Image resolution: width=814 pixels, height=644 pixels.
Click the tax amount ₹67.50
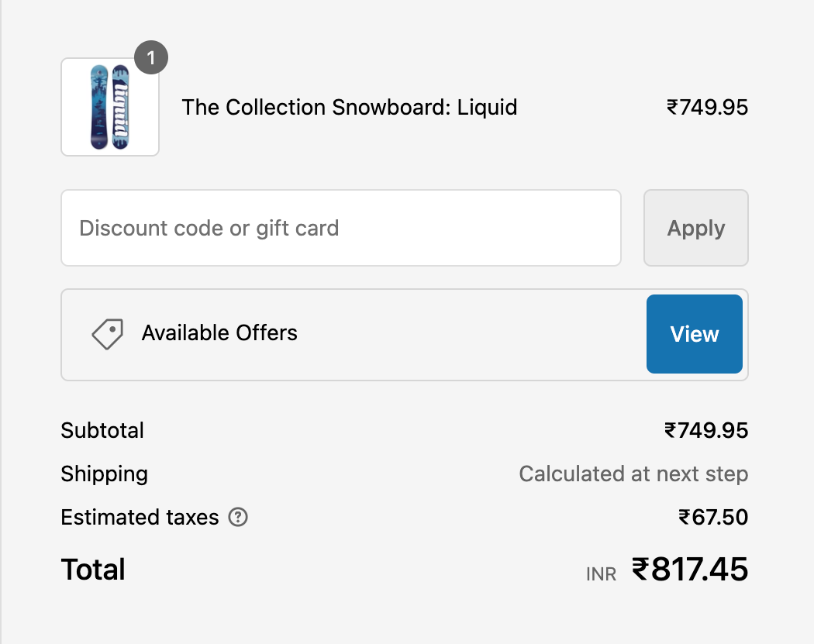(713, 517)
